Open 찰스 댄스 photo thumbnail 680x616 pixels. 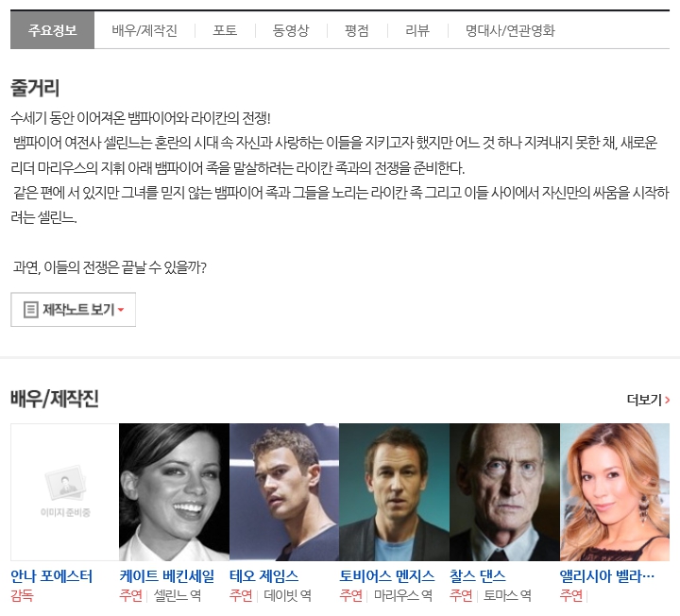tap(504, 492)
